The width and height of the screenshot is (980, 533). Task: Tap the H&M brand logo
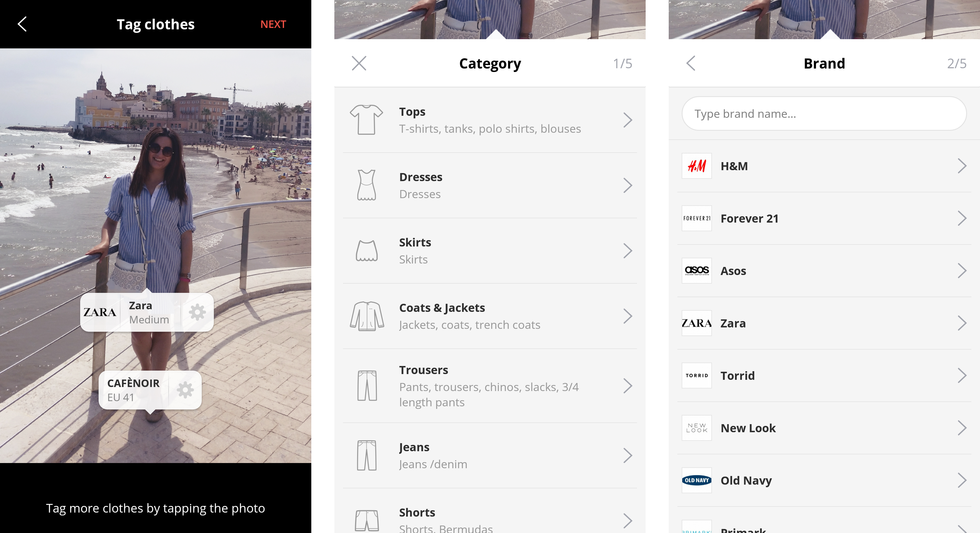click(696, 166)
